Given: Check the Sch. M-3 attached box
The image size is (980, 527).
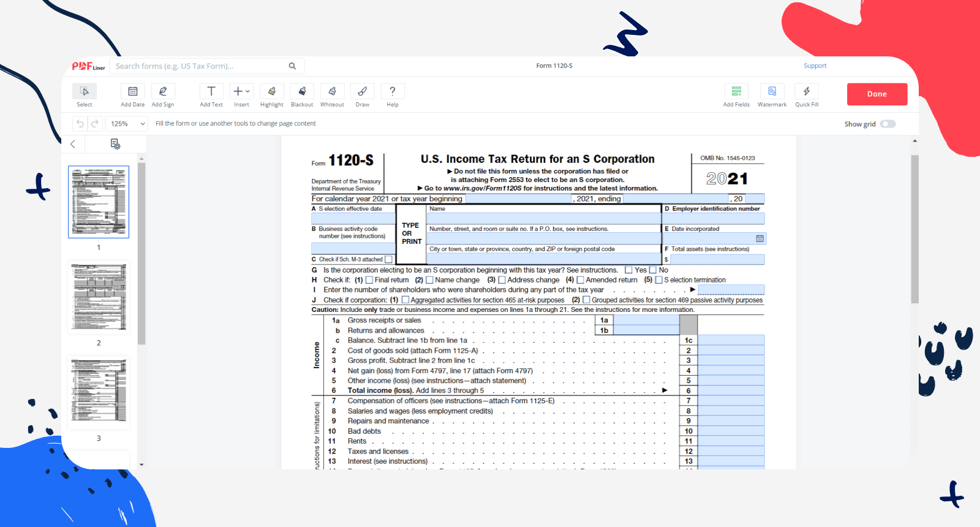Looking at the screenshot, I should [388, 259].
